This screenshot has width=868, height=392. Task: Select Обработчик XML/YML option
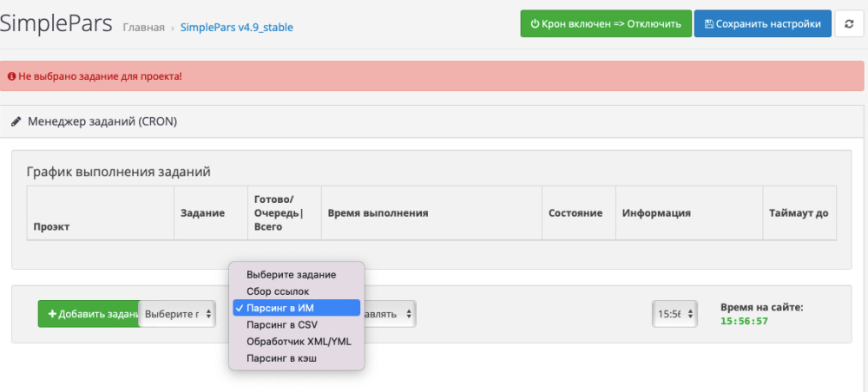click(299, 342)
